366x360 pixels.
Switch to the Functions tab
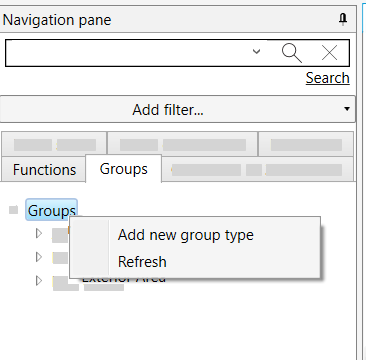44,170
